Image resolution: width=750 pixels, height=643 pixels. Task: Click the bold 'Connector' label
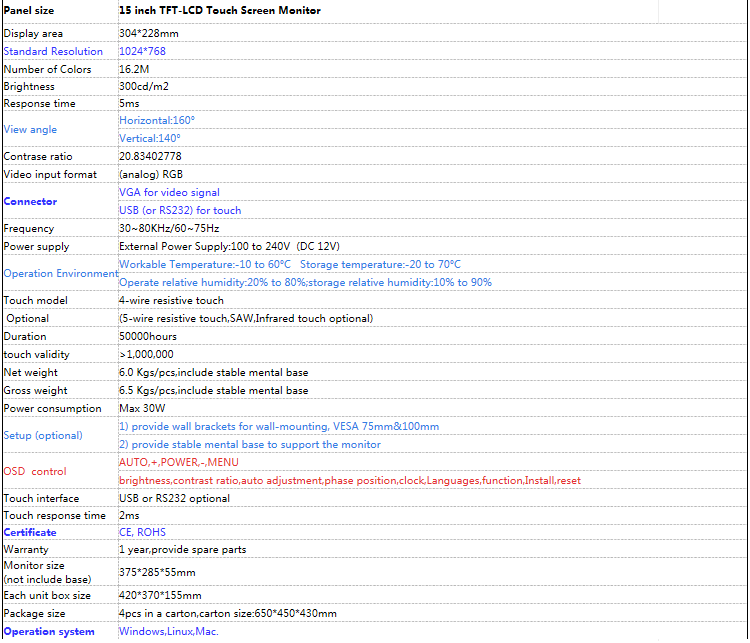(x=30, y=202)
